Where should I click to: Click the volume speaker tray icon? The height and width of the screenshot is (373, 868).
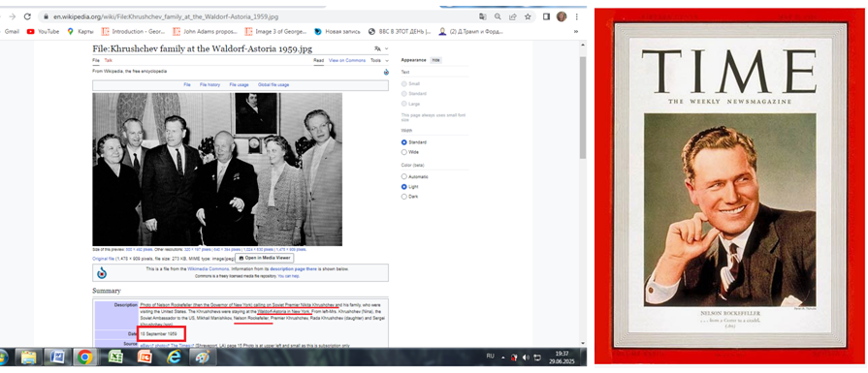526,357
